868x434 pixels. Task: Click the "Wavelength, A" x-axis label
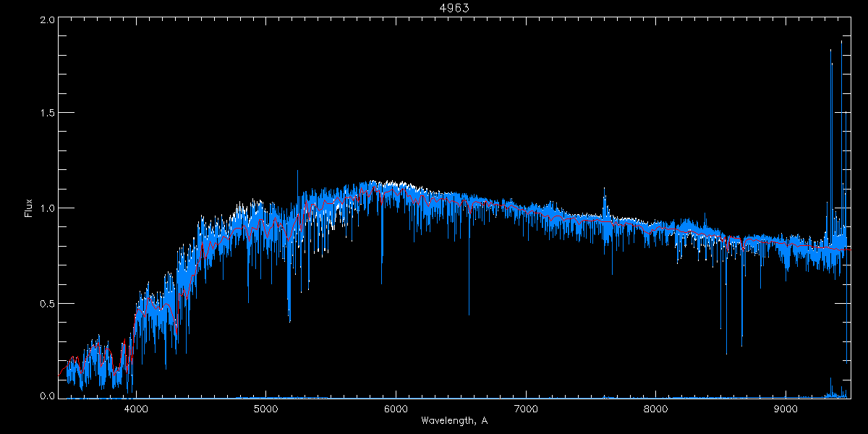coord(454,420)
